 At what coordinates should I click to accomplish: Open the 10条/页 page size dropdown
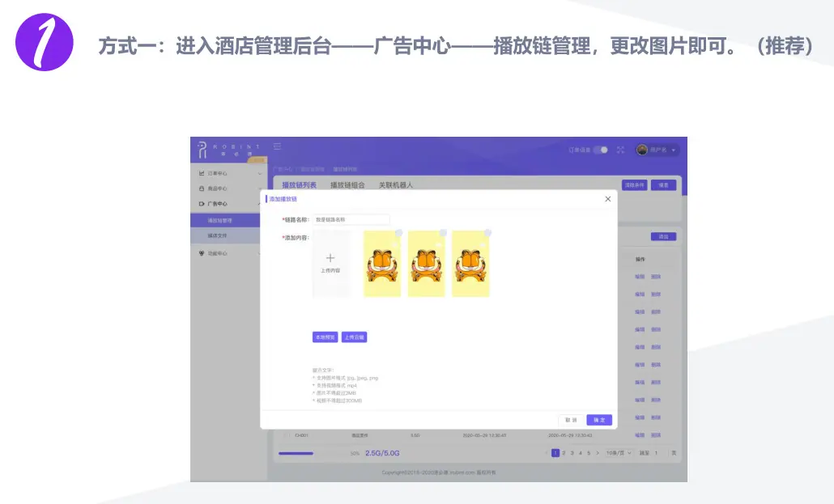(x=619, y=453)
